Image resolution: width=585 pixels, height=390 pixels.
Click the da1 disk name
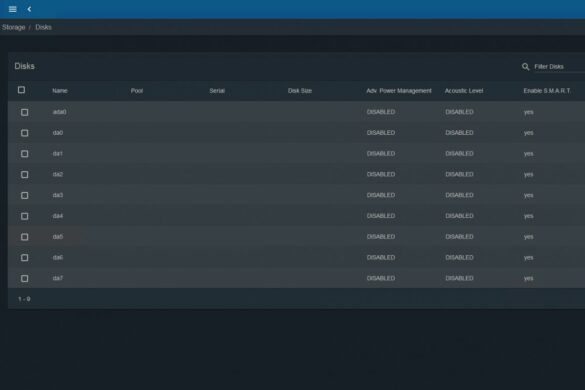click(58, 154)
